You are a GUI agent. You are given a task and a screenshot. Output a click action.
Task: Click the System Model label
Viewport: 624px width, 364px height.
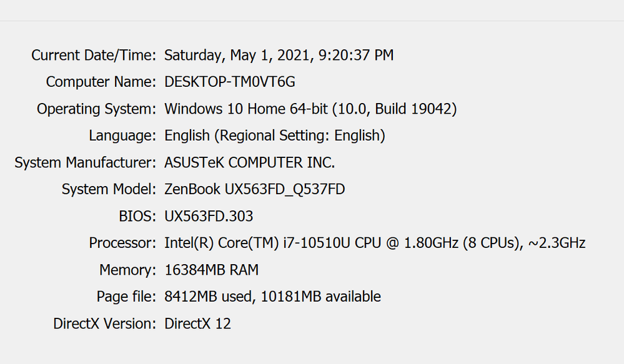(109, 189)
